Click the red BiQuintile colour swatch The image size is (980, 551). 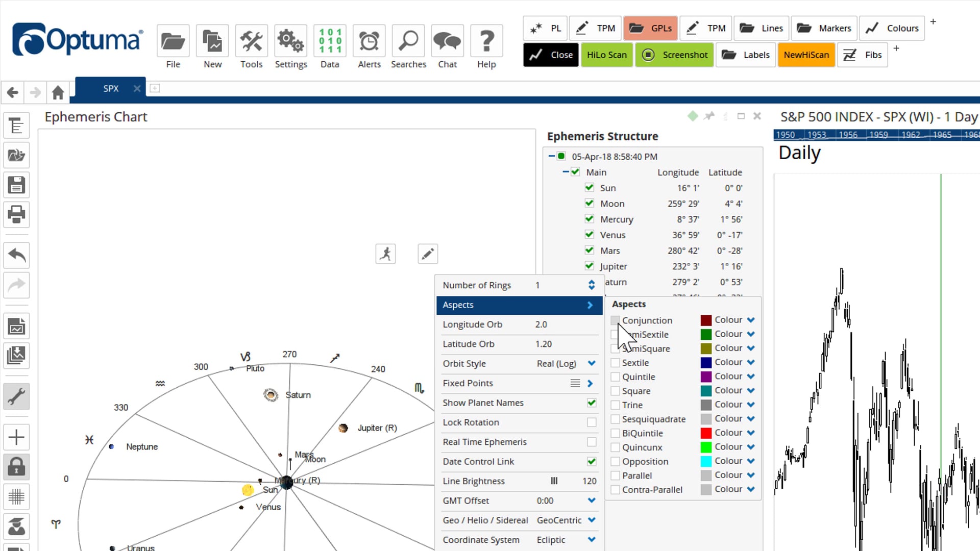[x=706, y=433]
